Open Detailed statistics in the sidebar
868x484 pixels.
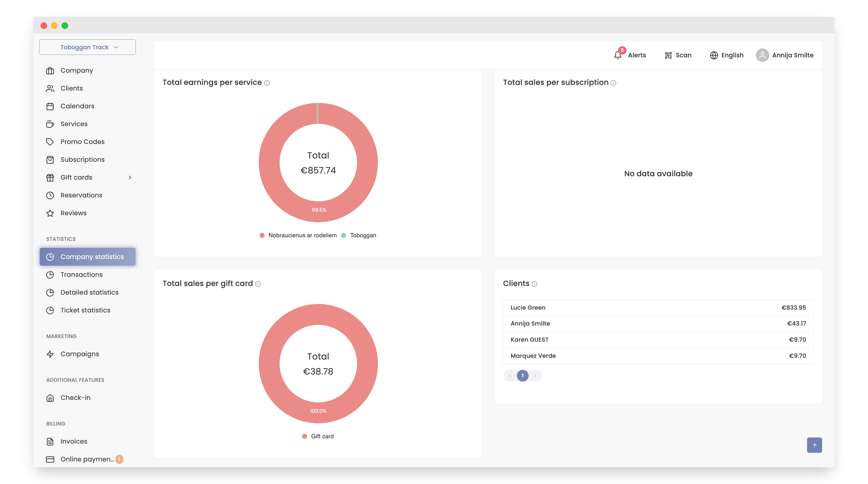pyautogui.click(x=89, y=292)
